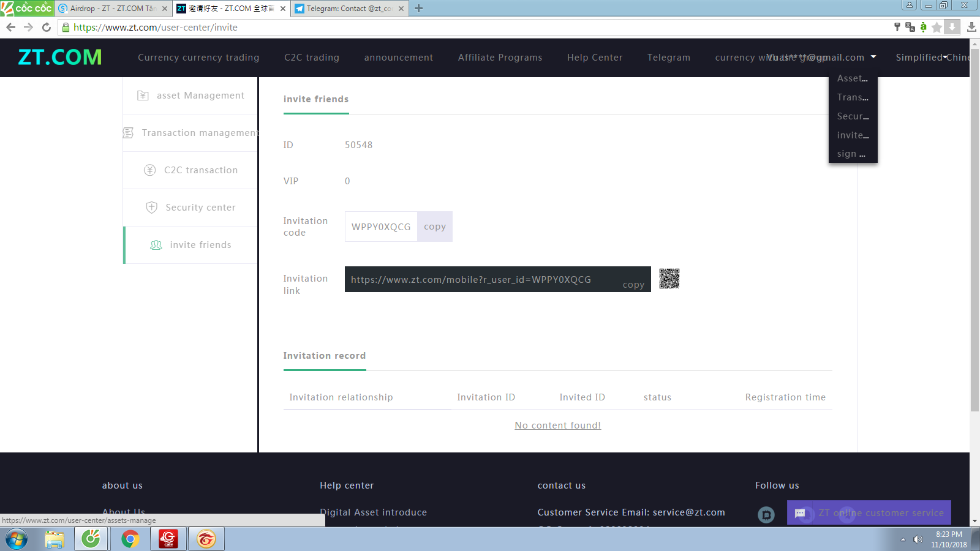
Task: Open Security center in the sidebar
Action: [x=190, y=208]
